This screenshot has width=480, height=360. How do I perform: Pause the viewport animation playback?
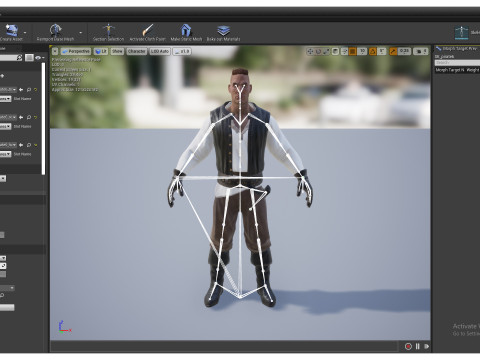[x=417, y=347]
